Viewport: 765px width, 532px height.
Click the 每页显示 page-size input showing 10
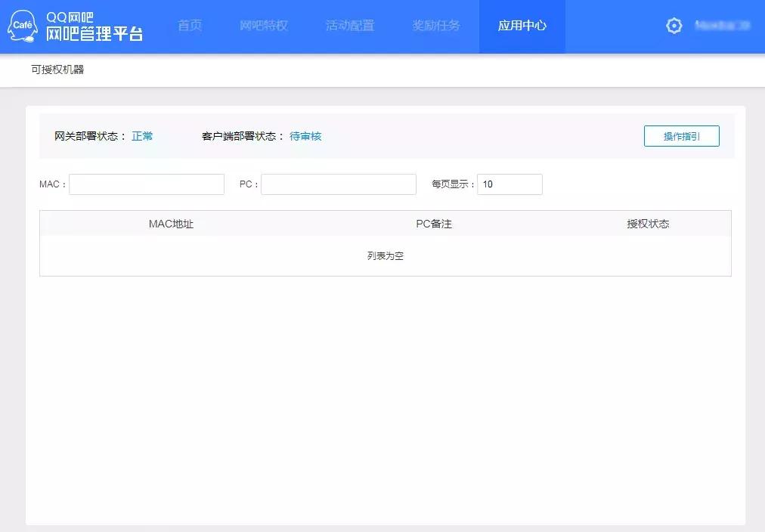point(509,184)
